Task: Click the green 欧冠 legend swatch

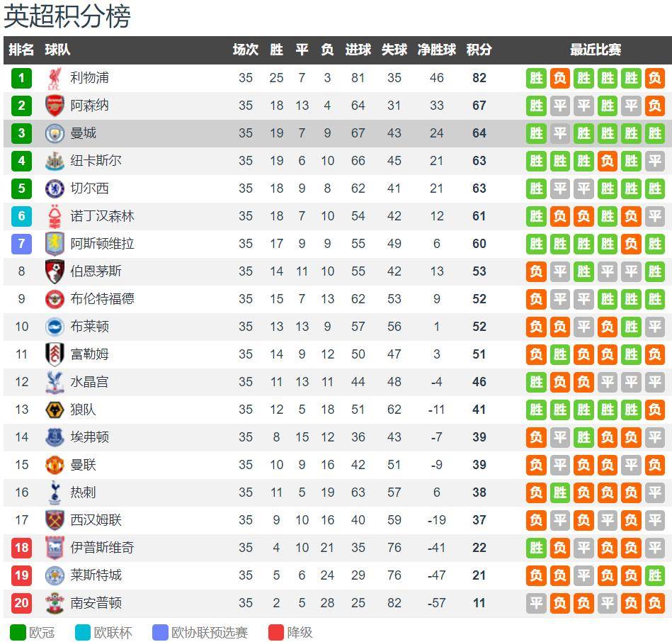Action: pos(18,633)
